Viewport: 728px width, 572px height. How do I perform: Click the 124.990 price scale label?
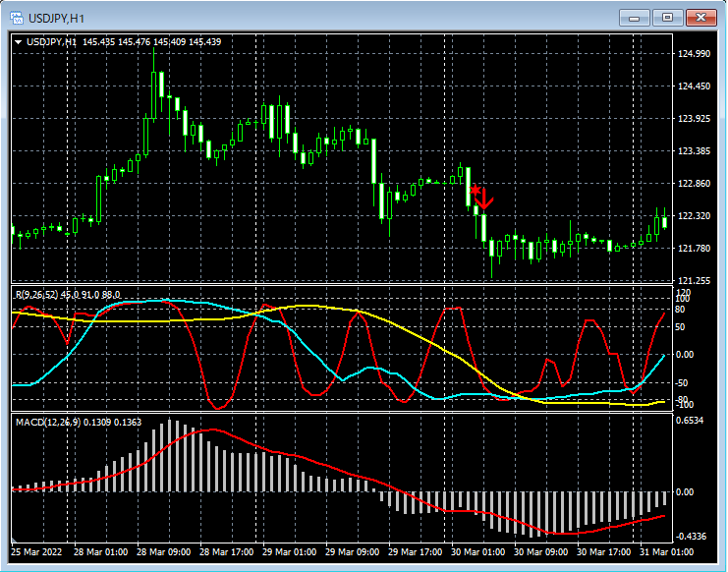coord(695,54)
